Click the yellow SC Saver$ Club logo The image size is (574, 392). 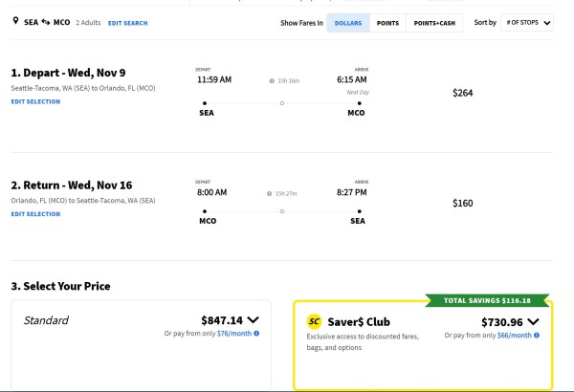[313, 321]
